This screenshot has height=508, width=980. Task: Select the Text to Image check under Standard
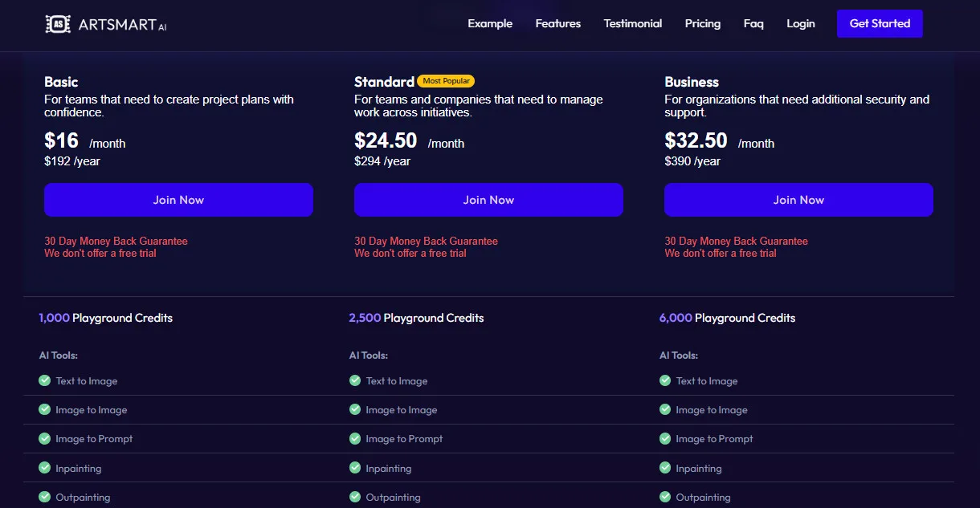click(355, 380)
